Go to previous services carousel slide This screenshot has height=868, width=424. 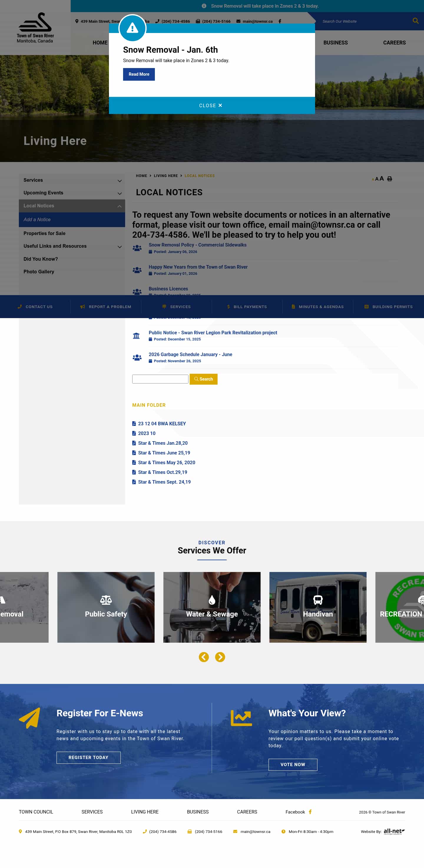pyautogui.click(x=204, y=657)
